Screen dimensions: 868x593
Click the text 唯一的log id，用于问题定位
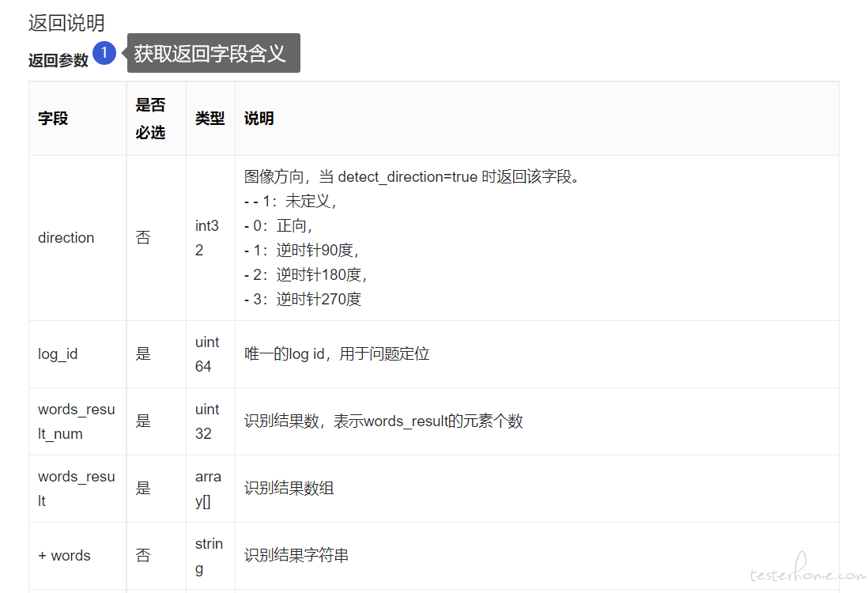337,353
